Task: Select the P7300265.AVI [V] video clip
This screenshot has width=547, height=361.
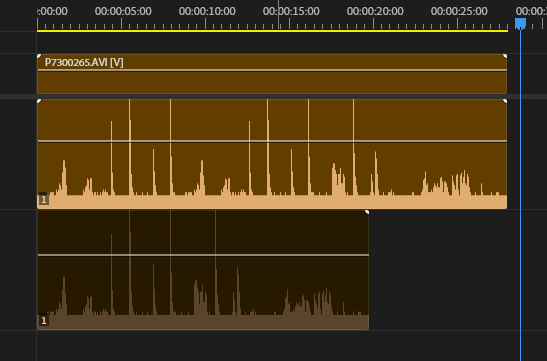Action: [272, 74]
